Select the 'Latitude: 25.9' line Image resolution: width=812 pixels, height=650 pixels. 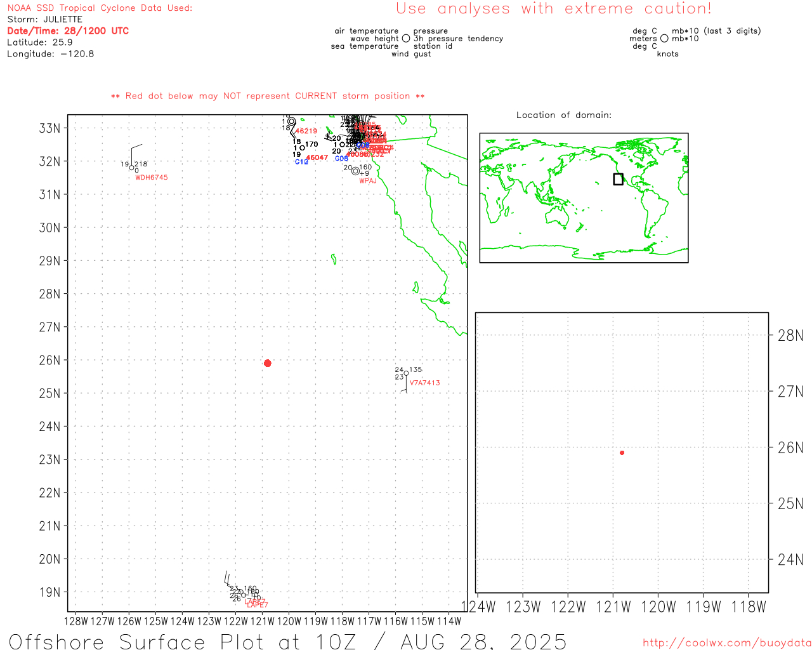[40, 43]
